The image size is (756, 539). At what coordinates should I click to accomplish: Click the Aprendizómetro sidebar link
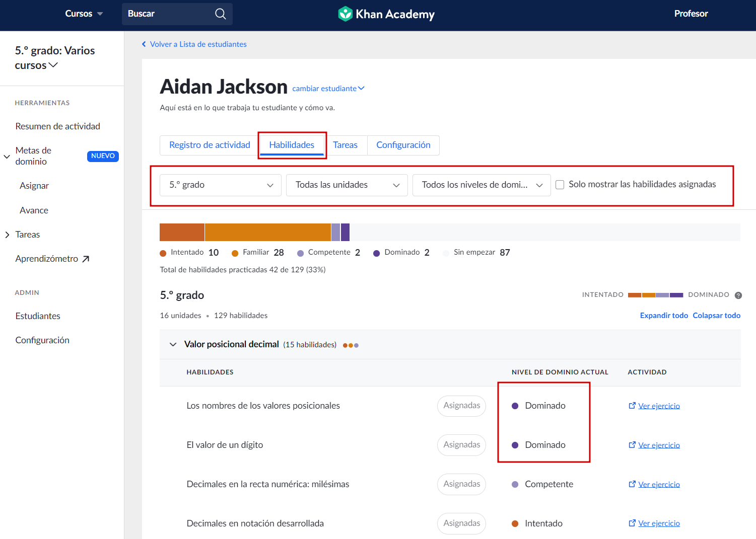(52, 259)
